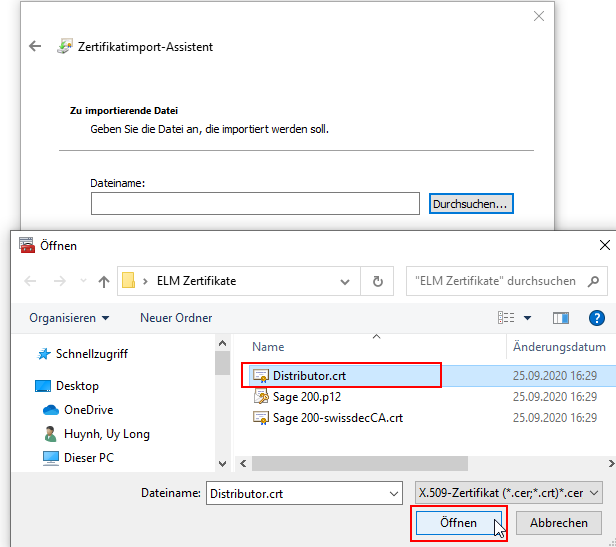Open the blue help question mark
Screen dimensions: 616x547
click(596, 318)
